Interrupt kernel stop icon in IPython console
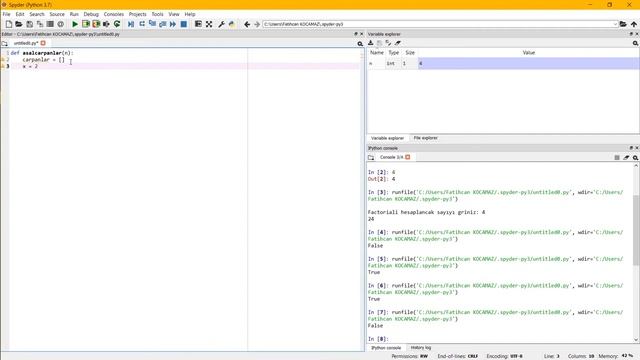The image size is (640, 360). coord(617,158)
